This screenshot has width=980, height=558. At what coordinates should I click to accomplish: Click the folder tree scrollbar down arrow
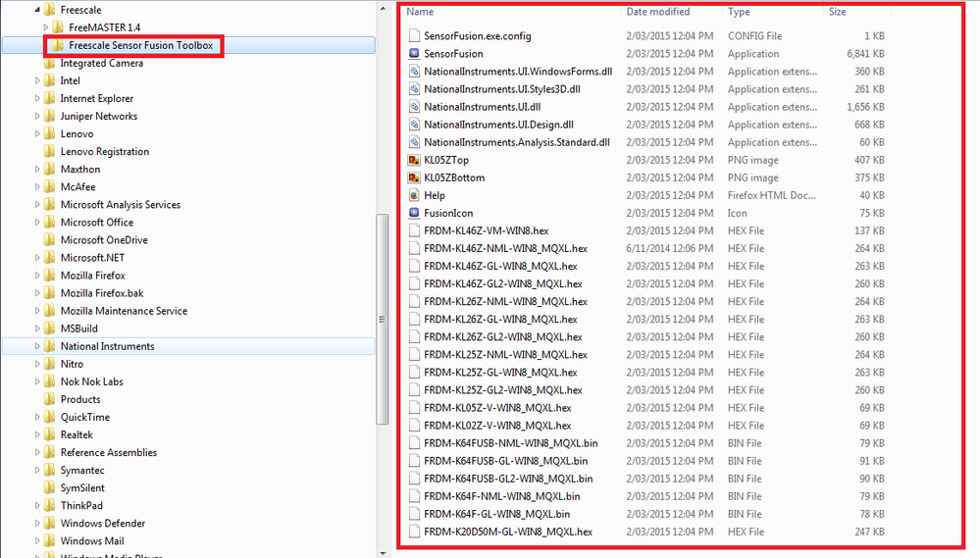pos(383,554)
